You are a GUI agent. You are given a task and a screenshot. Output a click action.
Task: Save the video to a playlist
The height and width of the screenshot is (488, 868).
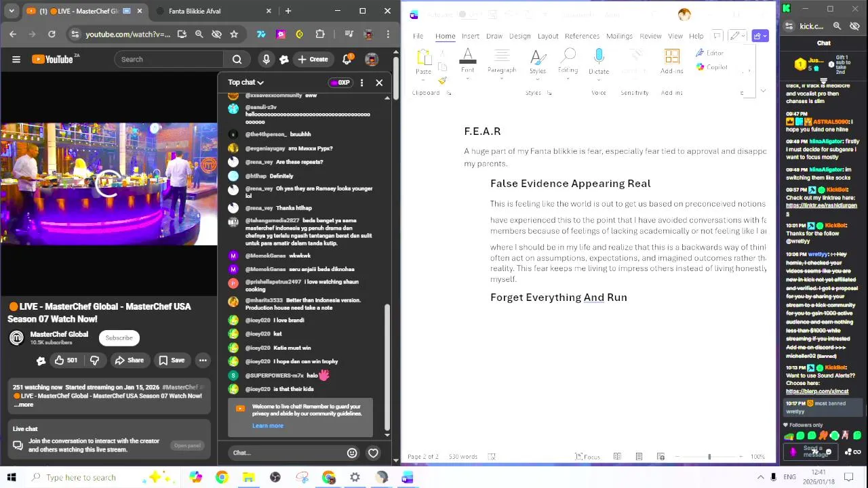(171, 361)
